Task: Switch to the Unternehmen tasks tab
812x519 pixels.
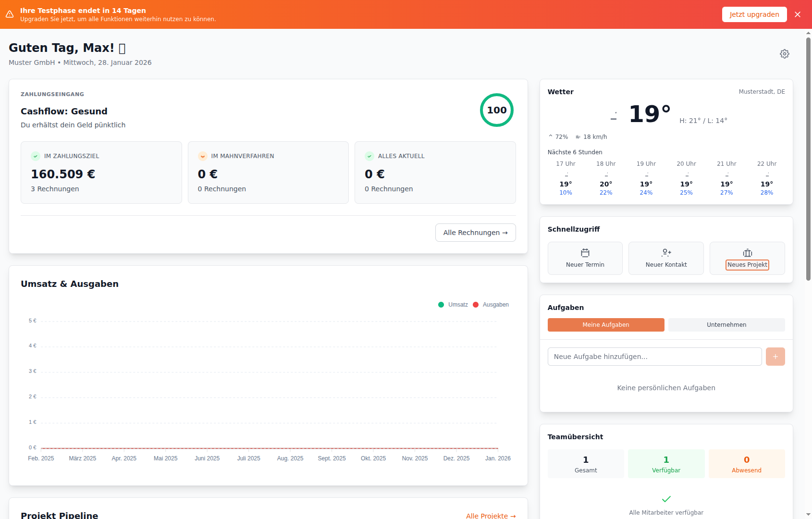Action: click(726, 324)
